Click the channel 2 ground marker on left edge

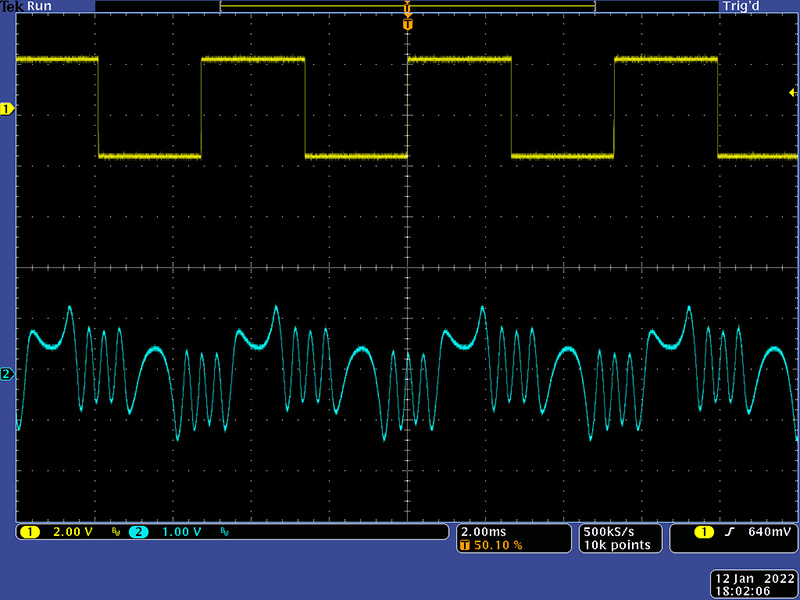coord(7,374)
